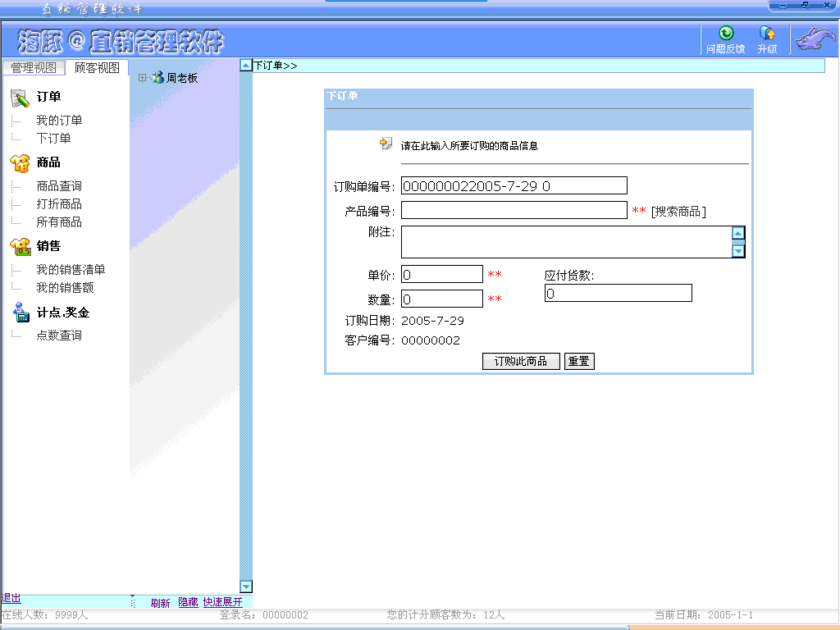Click the dolphin logo icon
The height and width of the screenshot is (630, 840).
(x=815, y=39)
